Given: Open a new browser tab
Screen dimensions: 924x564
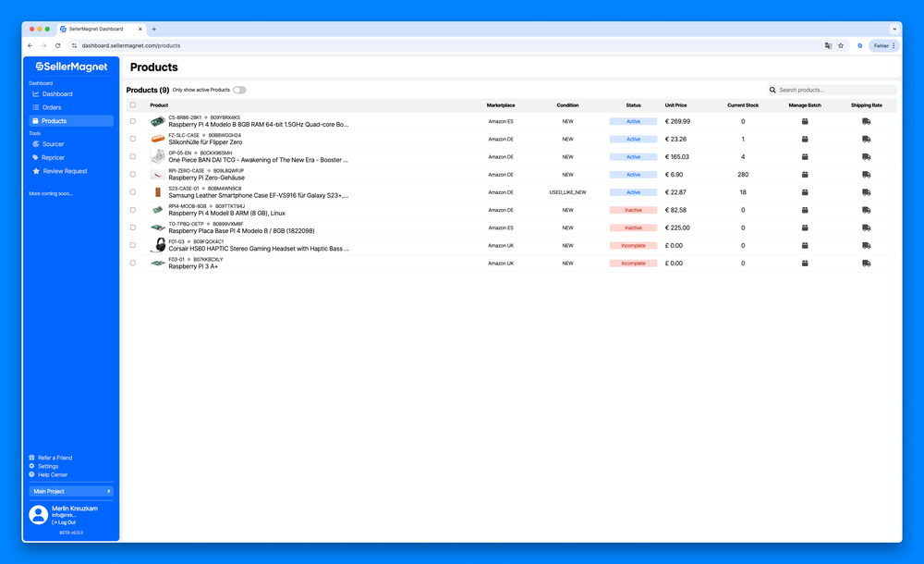Looking at the screenshot, I should tap(153, 29).
